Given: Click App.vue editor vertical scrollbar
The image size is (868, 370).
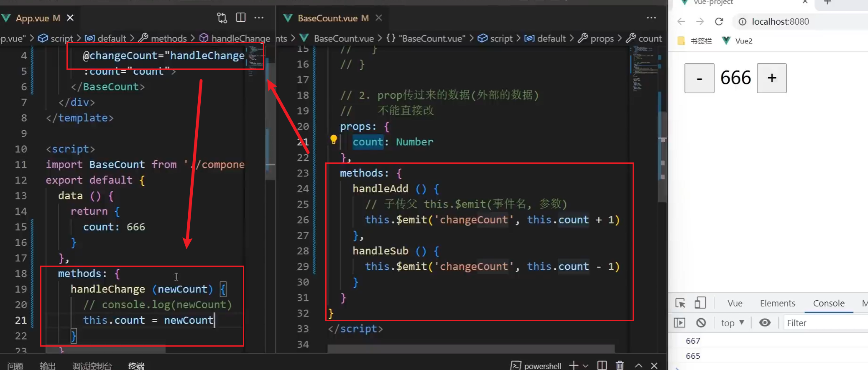Looking at the screenshot, I should (x=270, y=121).
